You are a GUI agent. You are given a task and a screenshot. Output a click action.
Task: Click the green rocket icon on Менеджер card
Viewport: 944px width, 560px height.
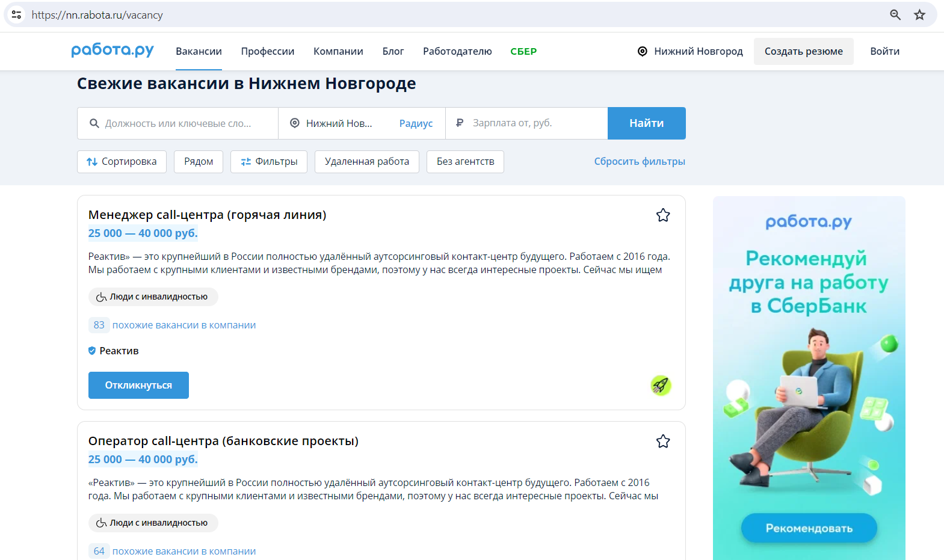point(661,385)
